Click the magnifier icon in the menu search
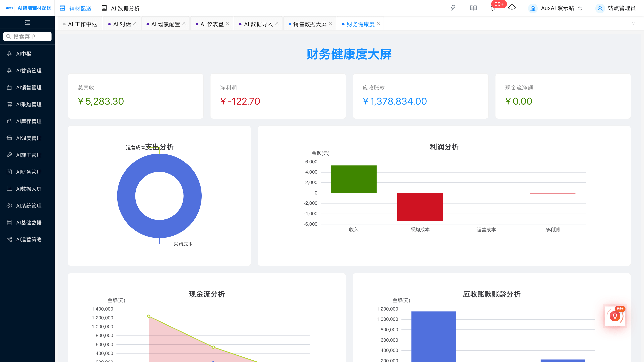Screen dimensions: 644x362 click(9, 36)
